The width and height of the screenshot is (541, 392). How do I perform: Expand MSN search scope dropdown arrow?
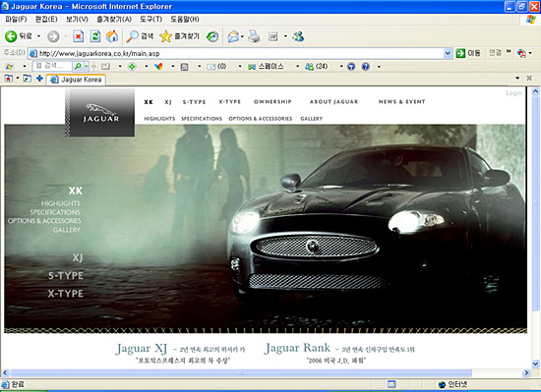coord(87,66)
